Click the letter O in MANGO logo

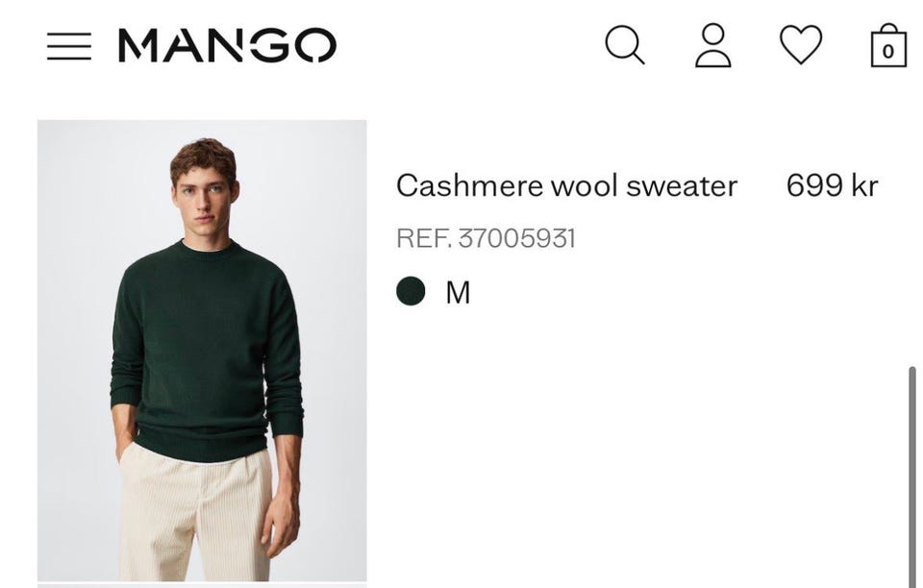point(315,45)
